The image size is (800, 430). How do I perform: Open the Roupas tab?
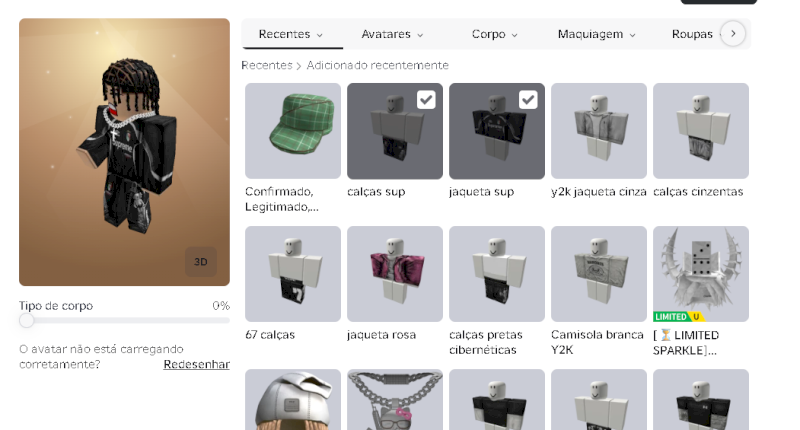pos(692,34)
